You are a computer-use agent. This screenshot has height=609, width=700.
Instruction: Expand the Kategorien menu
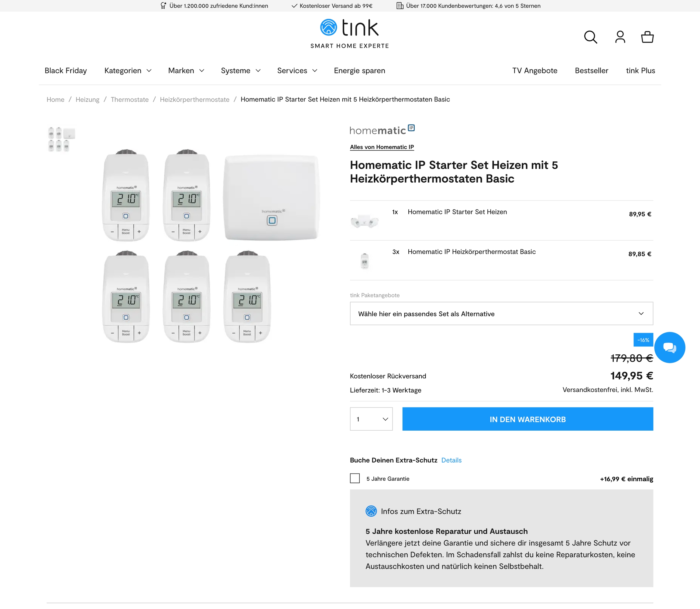[128, 71]
